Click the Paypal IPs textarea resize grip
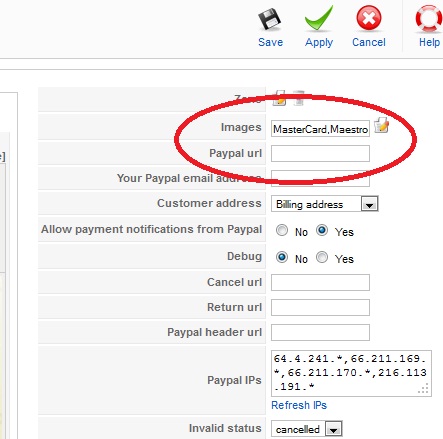This screenshot has width=443, height=439. click(424, 389)
